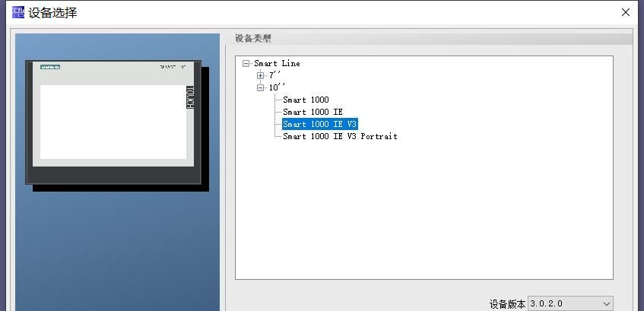The width and height of the screenshot is (644, 311).
Task: Expand the 7'' device group
Action: click(260, 75)
